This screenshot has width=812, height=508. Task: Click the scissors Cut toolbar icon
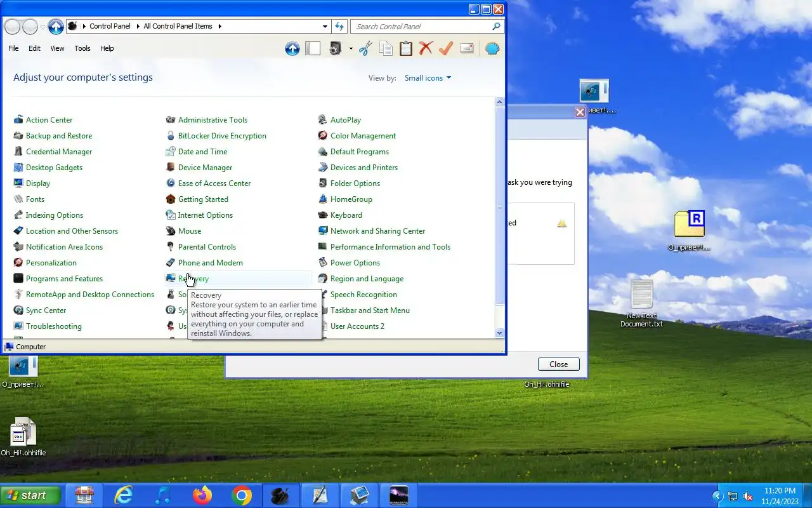pyautogui.click(x=365, y=48)
